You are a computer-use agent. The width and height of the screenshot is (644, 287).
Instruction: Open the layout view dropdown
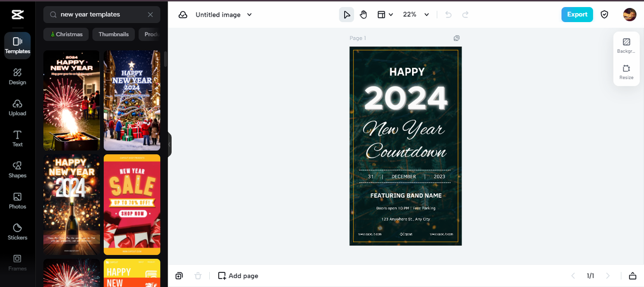point(385,15)
